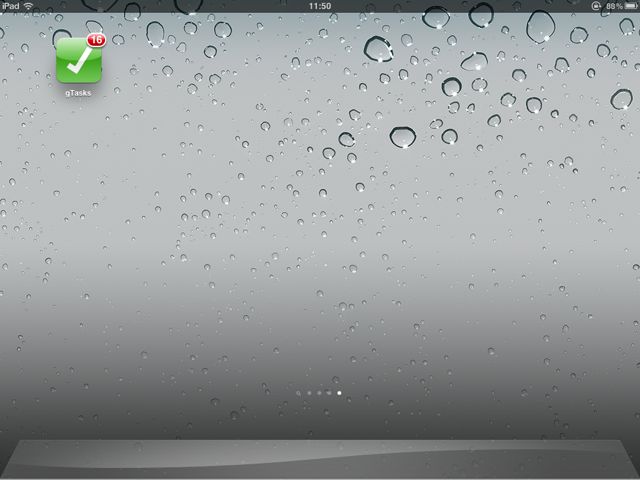Tap the first home page dot after search
The image size is (640, 480).
click(309, 393)
